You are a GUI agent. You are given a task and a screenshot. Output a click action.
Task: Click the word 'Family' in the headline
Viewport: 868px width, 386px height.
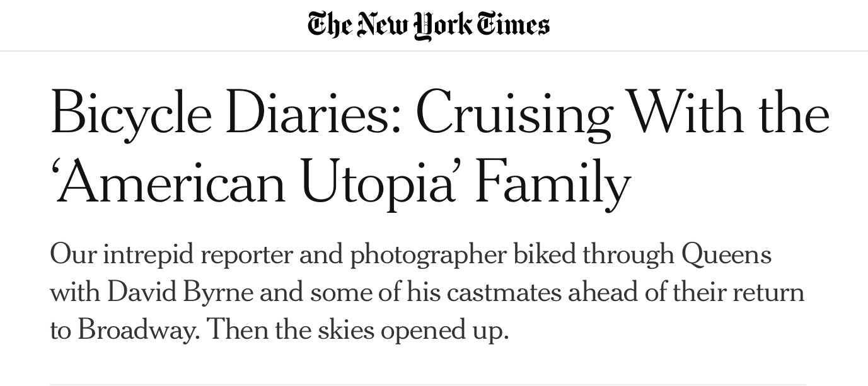point(552,184)
